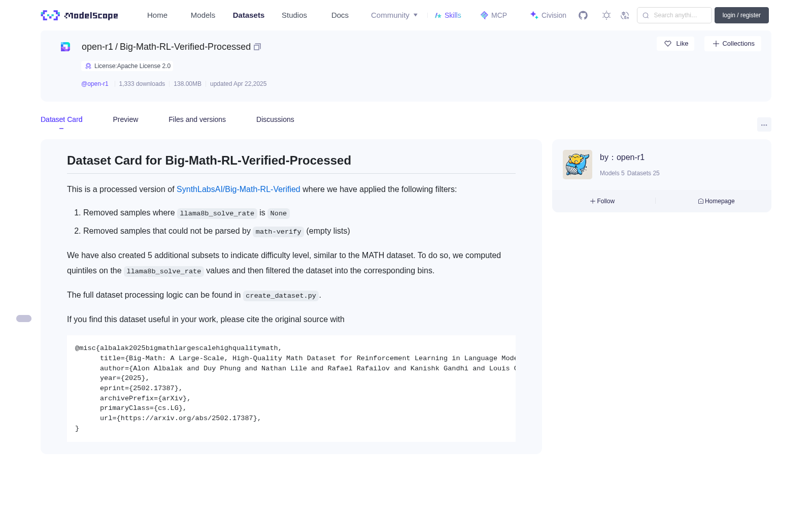Click the Datasets 25 count

(x=644, y=173)
